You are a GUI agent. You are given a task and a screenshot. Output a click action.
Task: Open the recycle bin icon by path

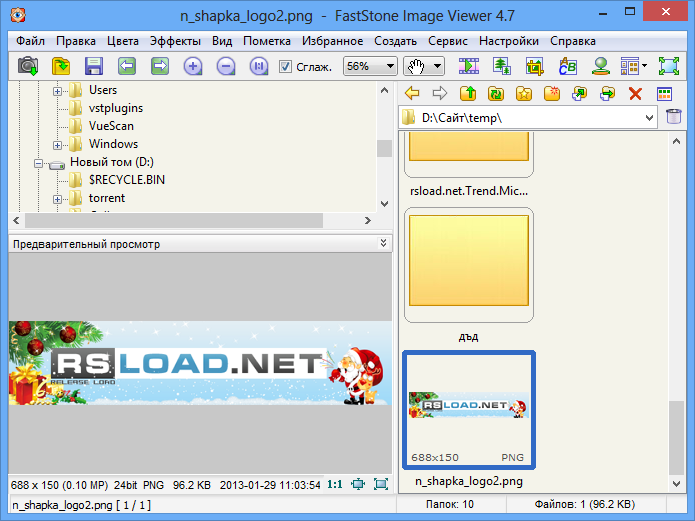(674, 118)
